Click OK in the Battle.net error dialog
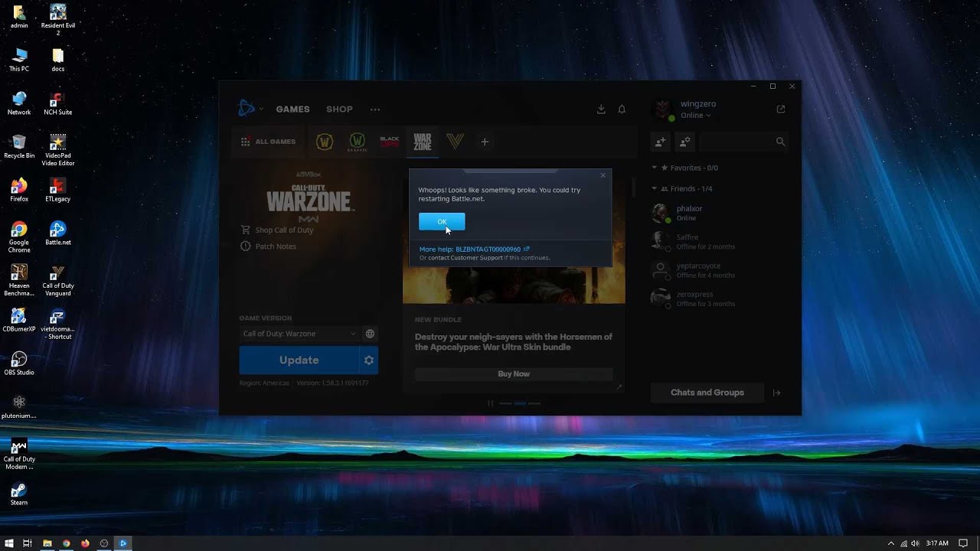980x551 pixels. click(x=442, y=222)
